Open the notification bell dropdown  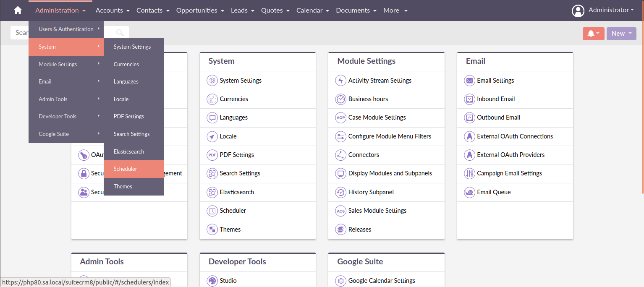pos(593,33)
